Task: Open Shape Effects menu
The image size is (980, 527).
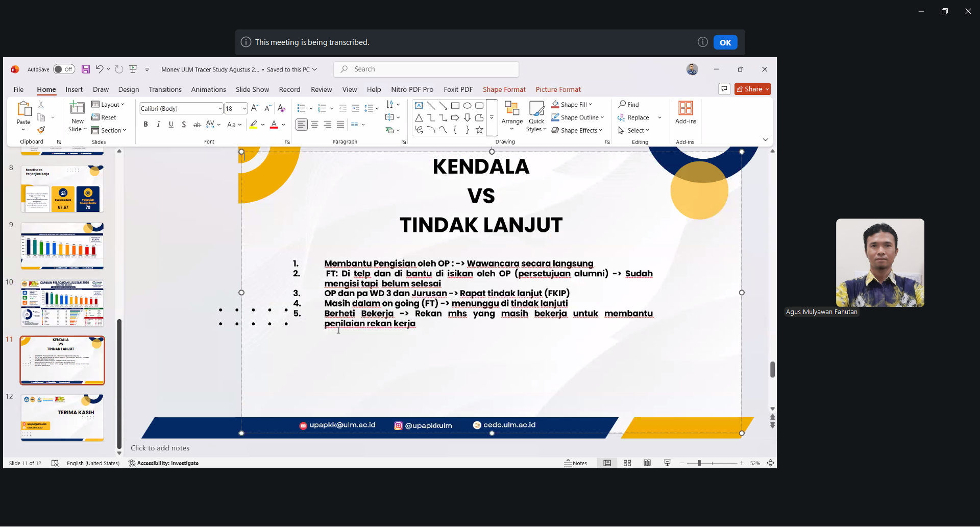Action: click(x=577, y=130)
